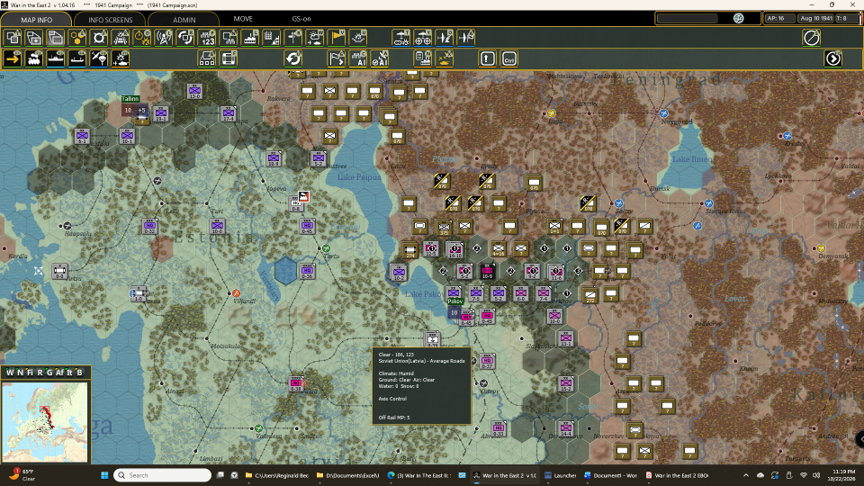Screen dimensions: 864x486
Task: Toggle Fi Finland minimap filter
Action: [x=30, y=372]
